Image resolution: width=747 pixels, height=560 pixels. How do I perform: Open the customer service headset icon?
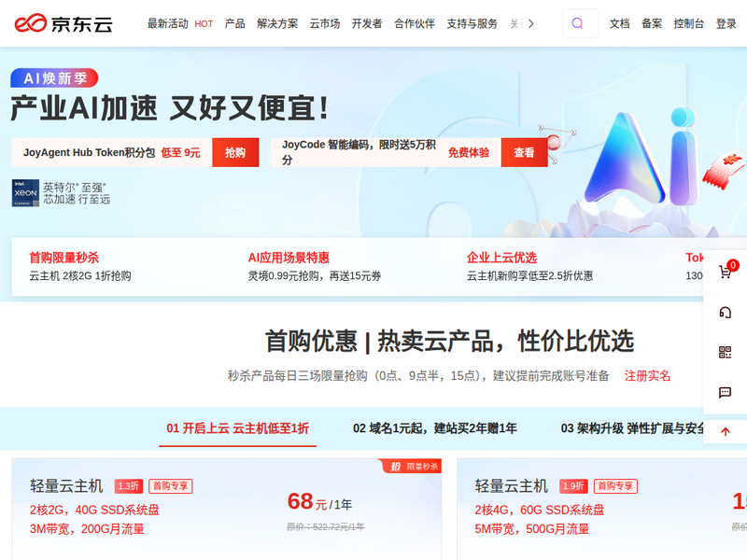click(x=726, y=313)
